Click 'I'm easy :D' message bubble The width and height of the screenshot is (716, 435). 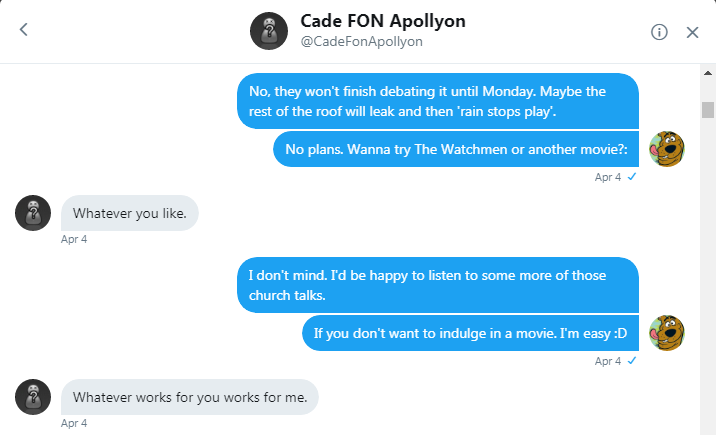coord(471,333)
